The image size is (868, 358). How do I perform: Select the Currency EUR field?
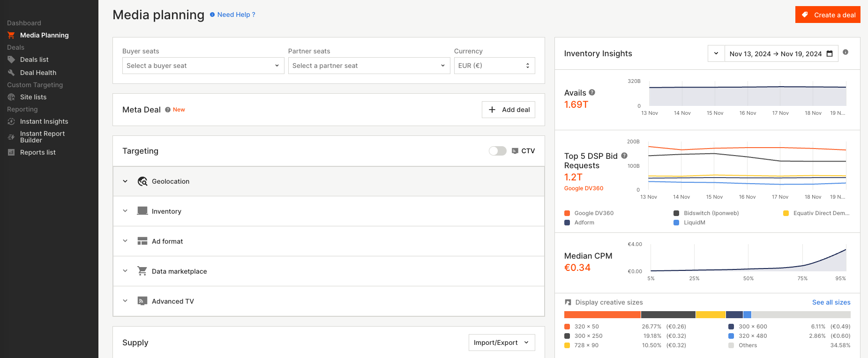coord(494,66)
